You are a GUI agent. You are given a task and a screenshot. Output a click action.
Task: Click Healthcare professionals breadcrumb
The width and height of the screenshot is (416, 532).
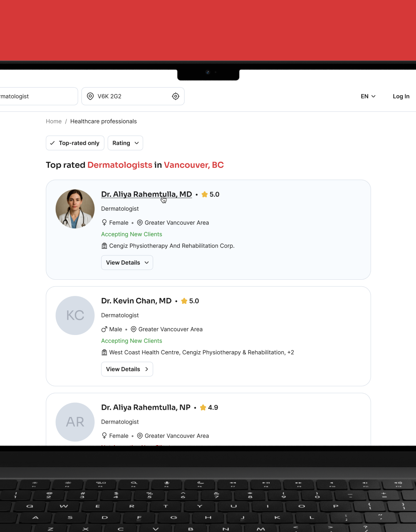(x=104, y=121)
